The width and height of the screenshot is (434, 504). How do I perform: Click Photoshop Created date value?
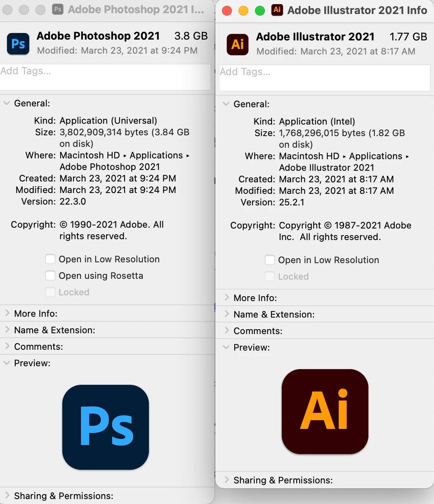(118, 179)
